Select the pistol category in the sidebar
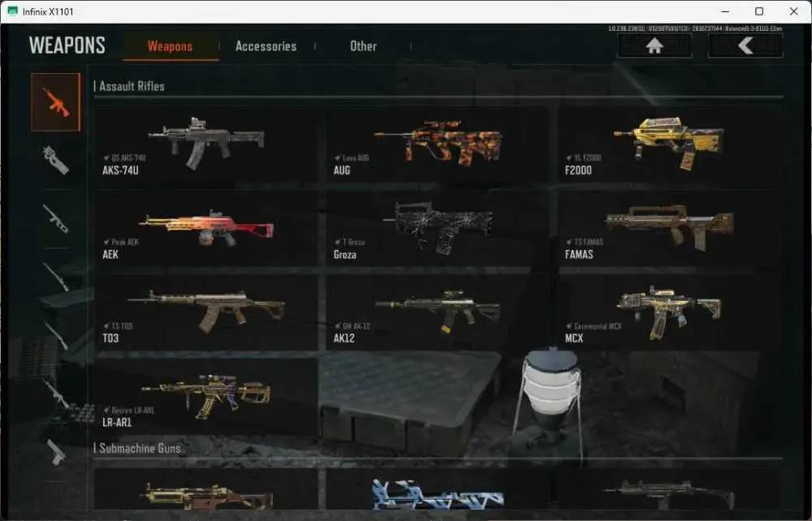Screen dimensions: 812x521 point(55,452)
